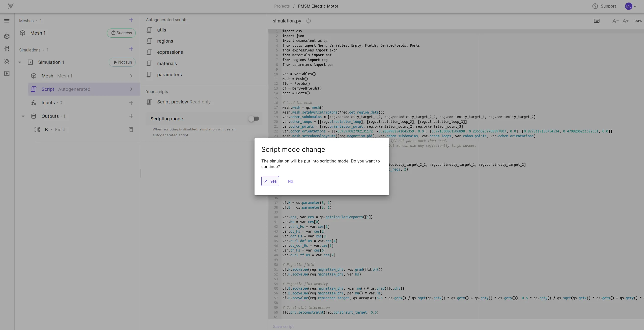Add a new simulation with plus
The width and height of the screenshot is (644, 330).
point(131,49)
